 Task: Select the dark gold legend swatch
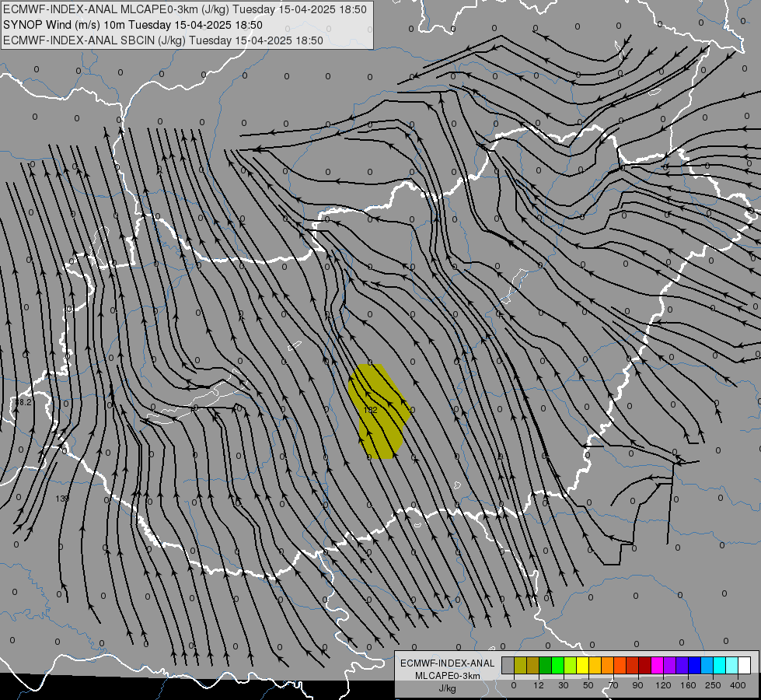(533, 665)
